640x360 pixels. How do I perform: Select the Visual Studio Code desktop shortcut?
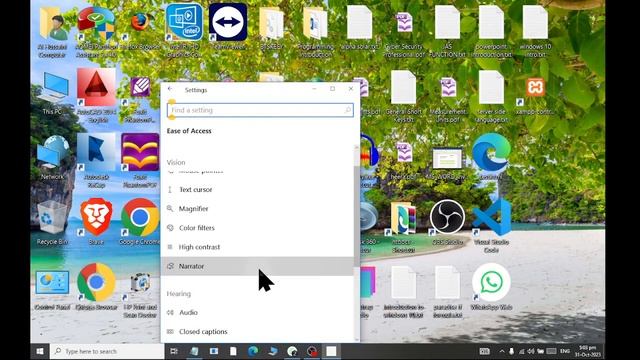point(491,225)
